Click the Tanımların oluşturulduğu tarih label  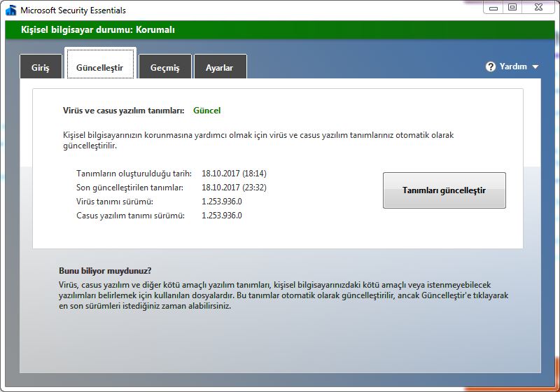point(134,174)
